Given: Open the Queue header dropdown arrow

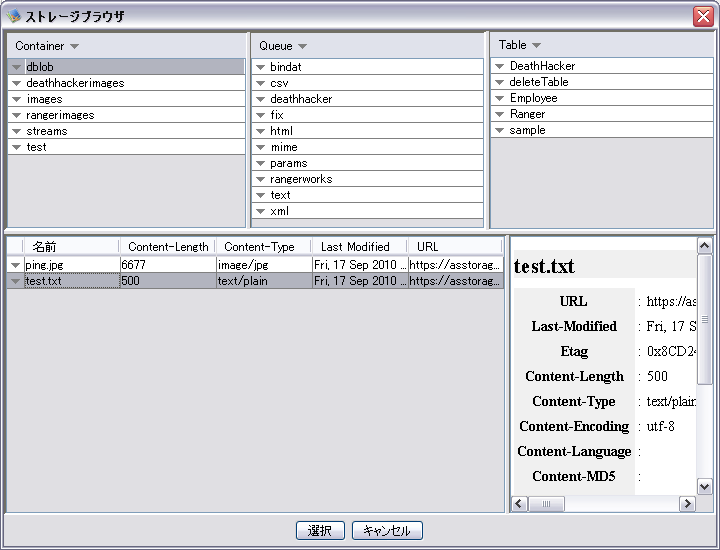Looking at the screenshot, I should [x=302, y=46].
